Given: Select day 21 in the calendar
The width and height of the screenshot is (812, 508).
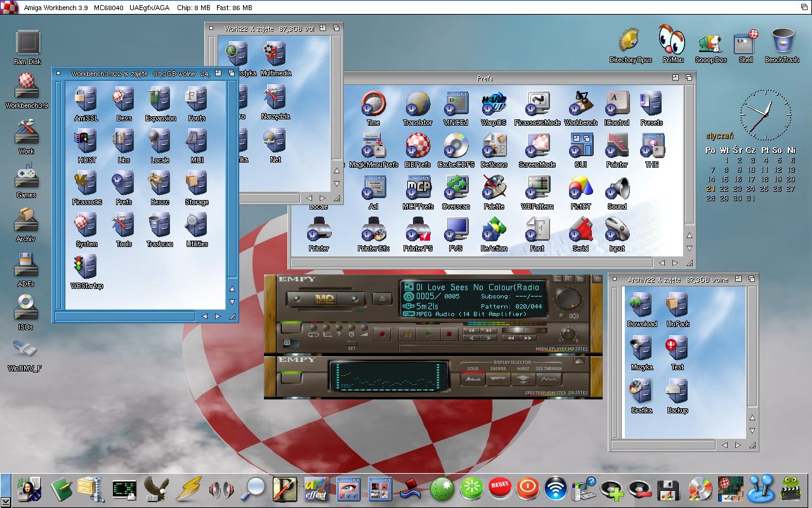Looking at the screenshot, I should [x=711, y=189].
